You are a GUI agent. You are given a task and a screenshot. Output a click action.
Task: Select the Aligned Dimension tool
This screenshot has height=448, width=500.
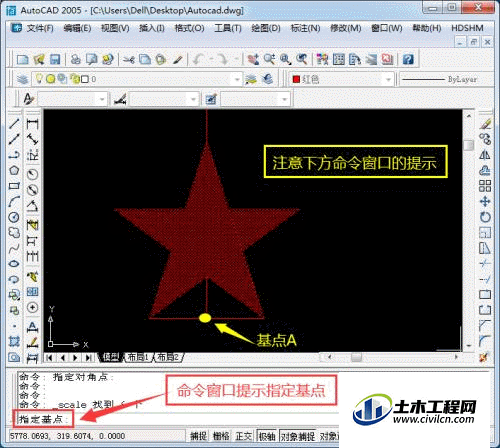[32, 139]
